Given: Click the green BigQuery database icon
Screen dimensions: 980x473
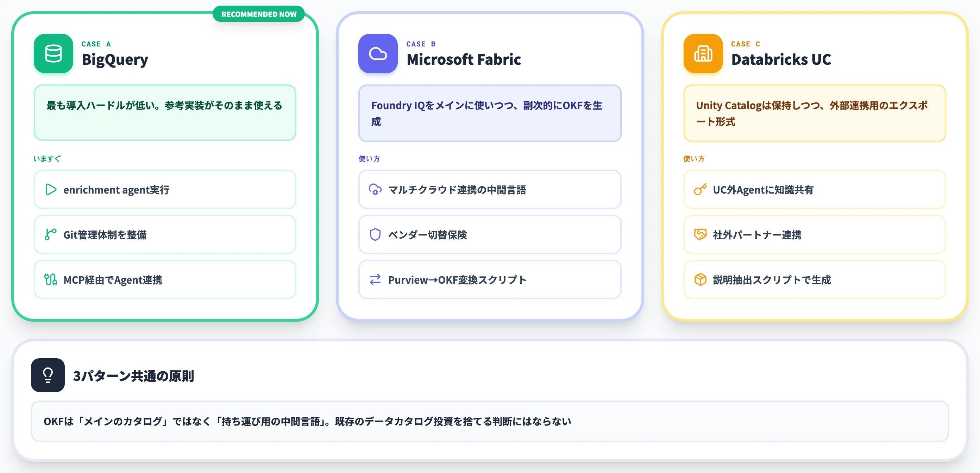Looking at the screenshot, I should coord(53,53).
